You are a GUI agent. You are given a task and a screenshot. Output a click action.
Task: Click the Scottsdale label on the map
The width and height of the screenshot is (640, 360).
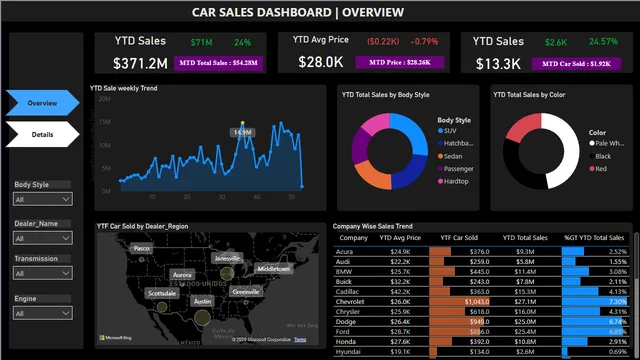point(162,293)
